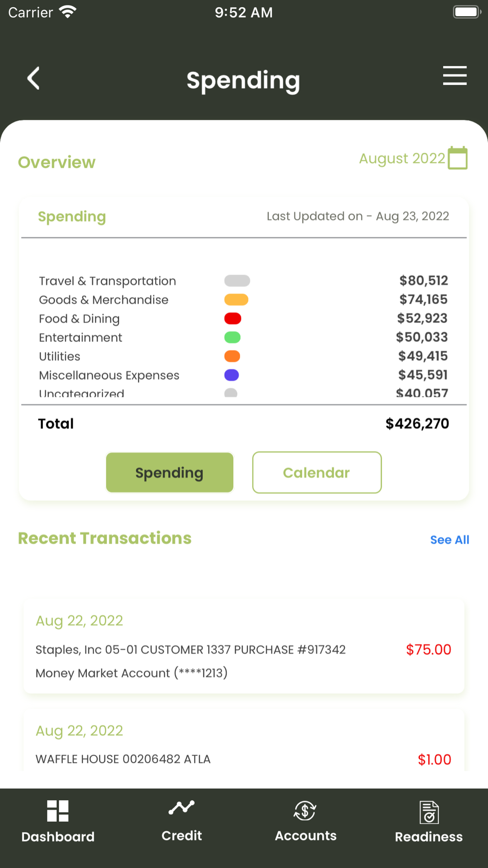Tap the back arrow icon
488x868 pixels.
click(x=33, y=78)
